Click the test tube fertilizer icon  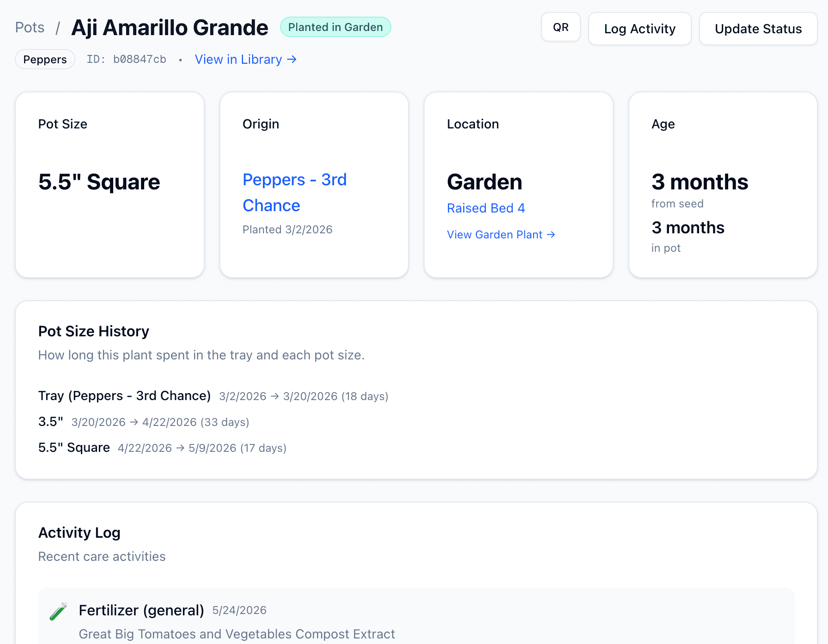pos(58,611)
